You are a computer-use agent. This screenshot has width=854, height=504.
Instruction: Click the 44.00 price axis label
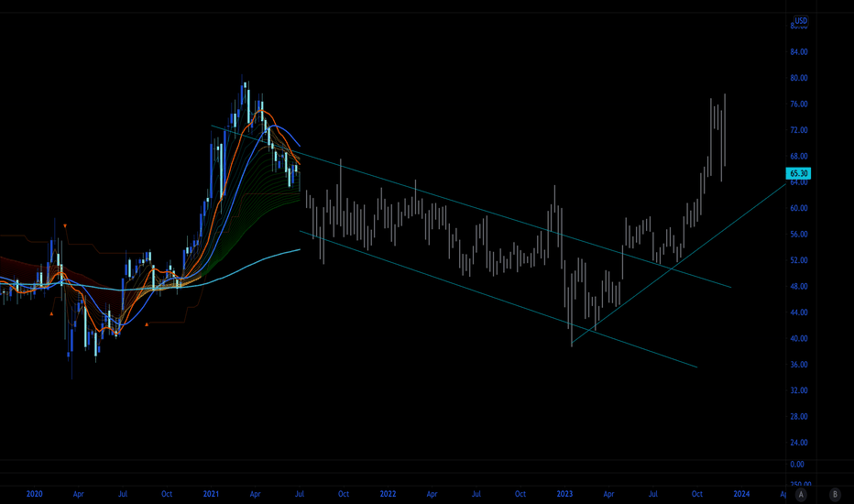pos(799,312)
